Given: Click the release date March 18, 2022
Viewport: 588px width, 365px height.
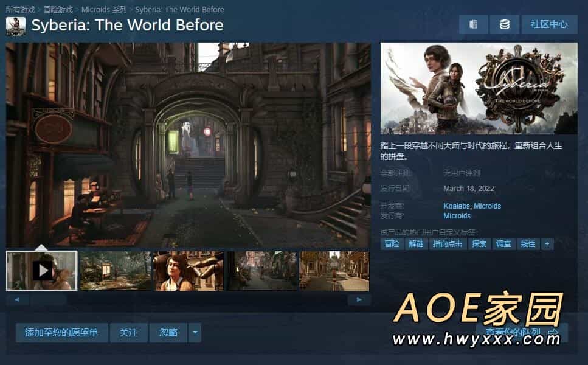Looking at the screenshot, I should [469, 189].
